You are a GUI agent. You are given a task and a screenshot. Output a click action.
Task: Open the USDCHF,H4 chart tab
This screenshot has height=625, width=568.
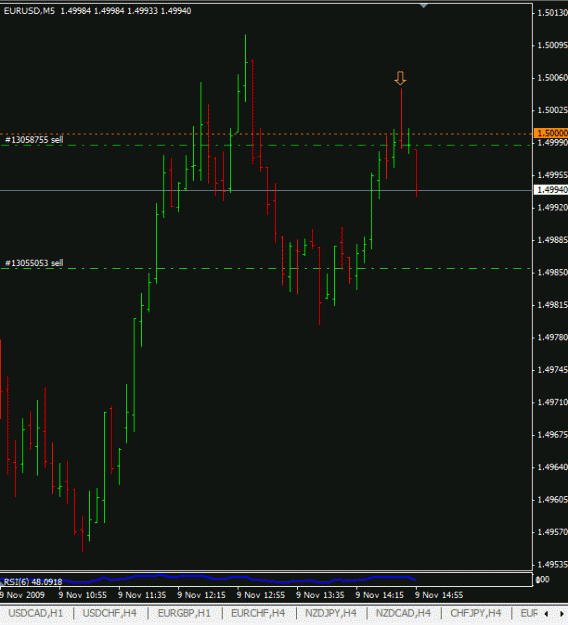[110, 613]
